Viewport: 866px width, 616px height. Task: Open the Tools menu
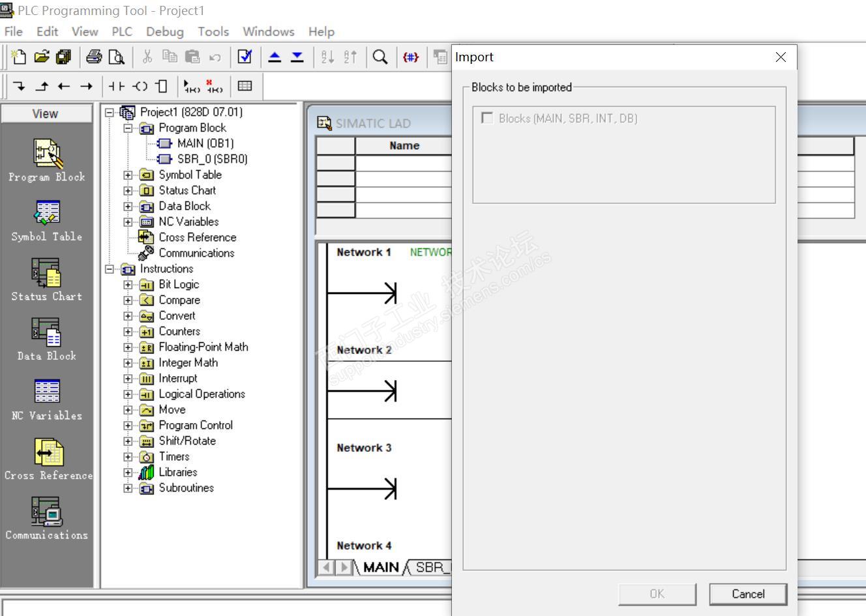coord(213,31)
